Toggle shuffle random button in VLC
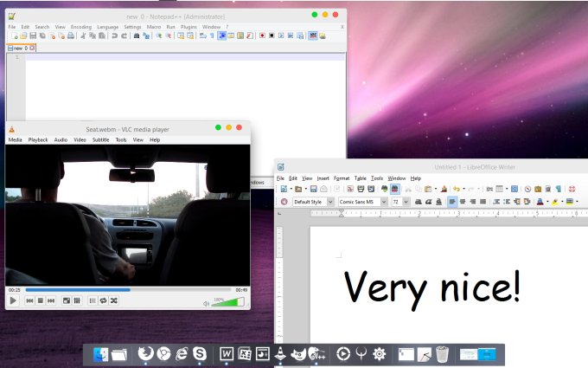The width and height of the screenshot is (588, 368). click(113, 300)
